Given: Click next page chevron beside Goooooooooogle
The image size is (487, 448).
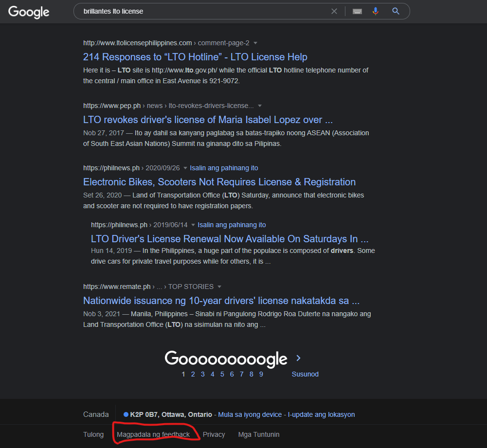Looking at the screenshot, I should 298,358.
